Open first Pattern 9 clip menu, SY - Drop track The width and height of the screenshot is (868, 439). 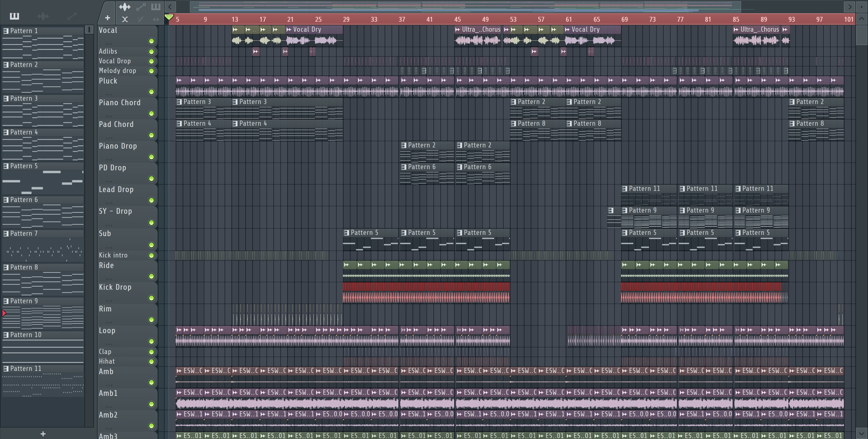tap(625, 210)
